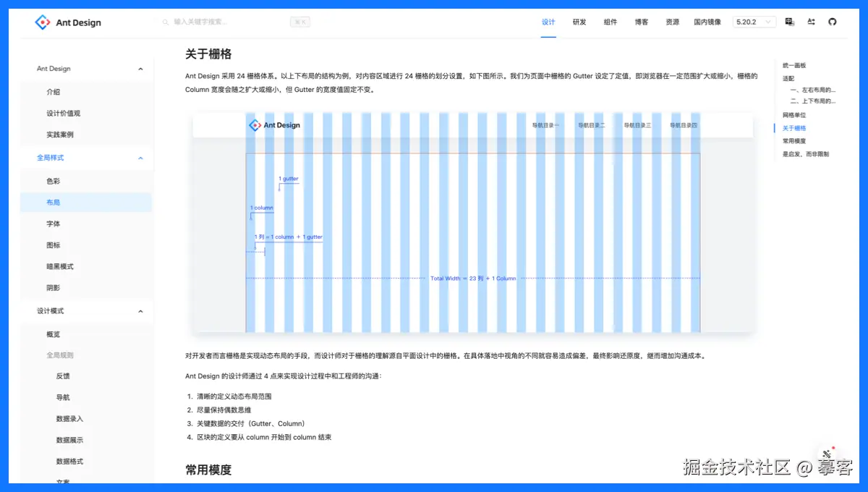The height and width of the screenshot is (492, 868).
Task: Click the ⌘K shortcut badge
Action: coord(299,22)
